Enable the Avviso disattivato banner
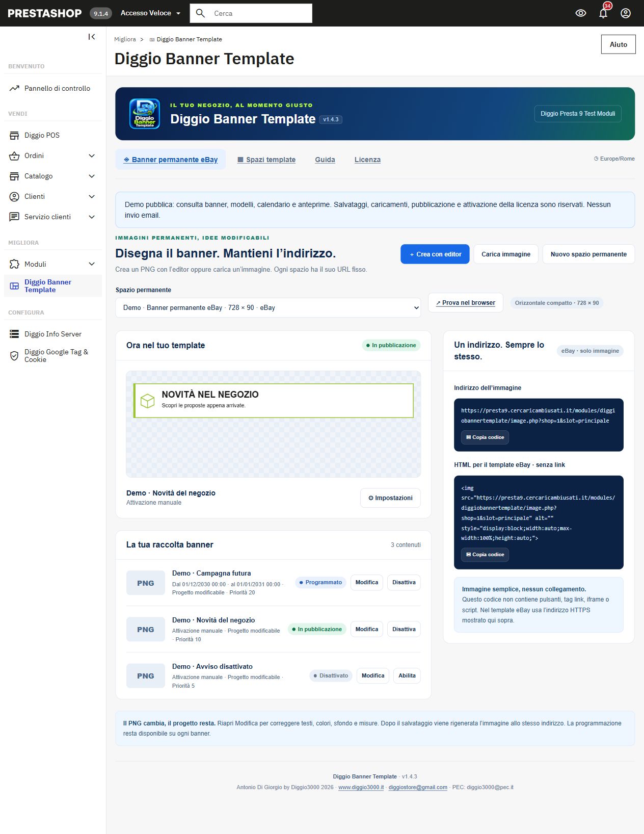Screen dimensions: 644x834 (407, 676)
